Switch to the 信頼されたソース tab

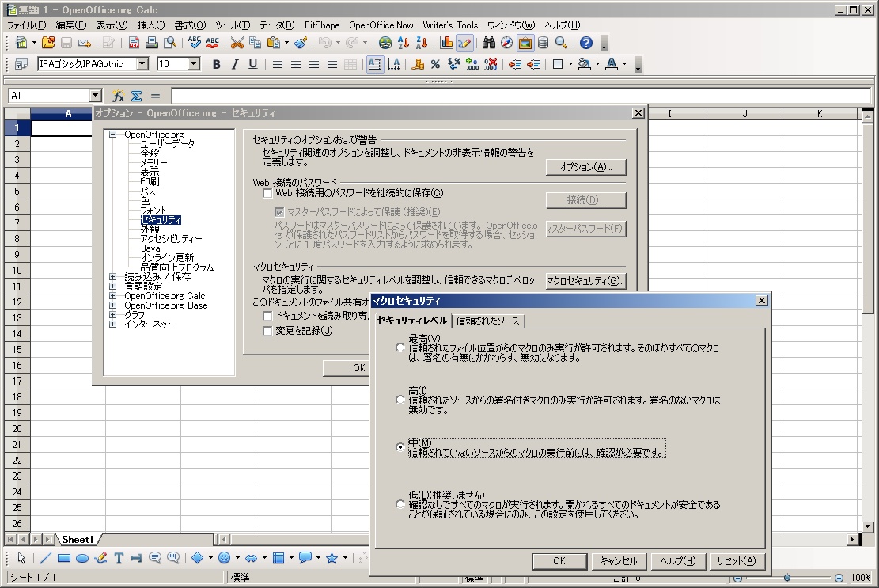click(x=487, y=321)
